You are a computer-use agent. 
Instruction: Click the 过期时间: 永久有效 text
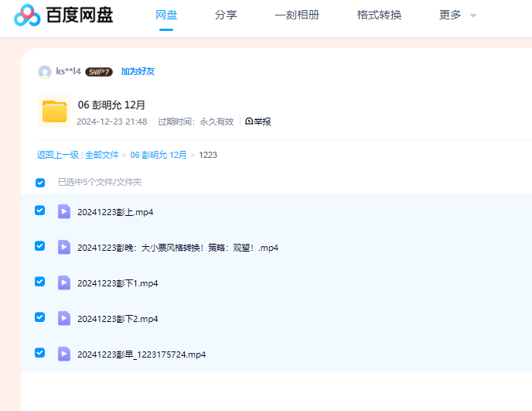(196, 122)
